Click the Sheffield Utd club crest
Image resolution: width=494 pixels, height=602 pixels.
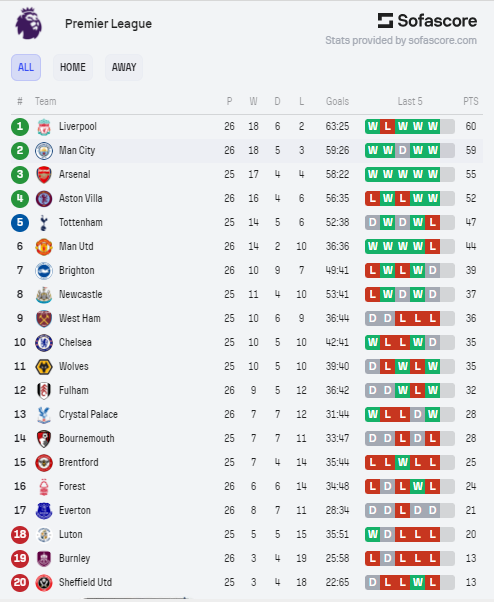[44, 583]
